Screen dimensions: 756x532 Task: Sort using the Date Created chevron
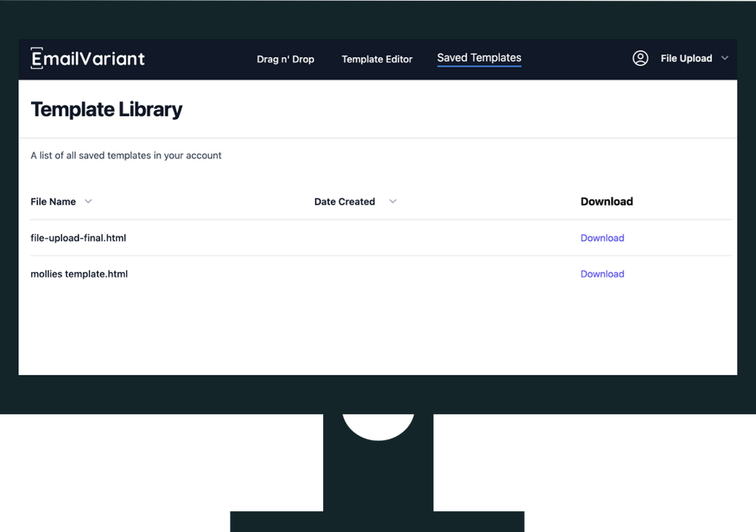[x=393, y=202]
